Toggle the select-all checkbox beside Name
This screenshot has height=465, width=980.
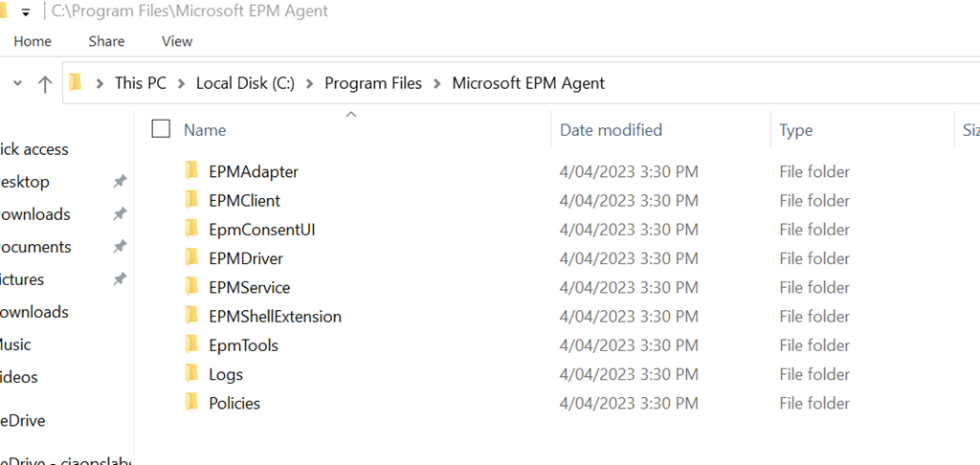coord(161,129)
